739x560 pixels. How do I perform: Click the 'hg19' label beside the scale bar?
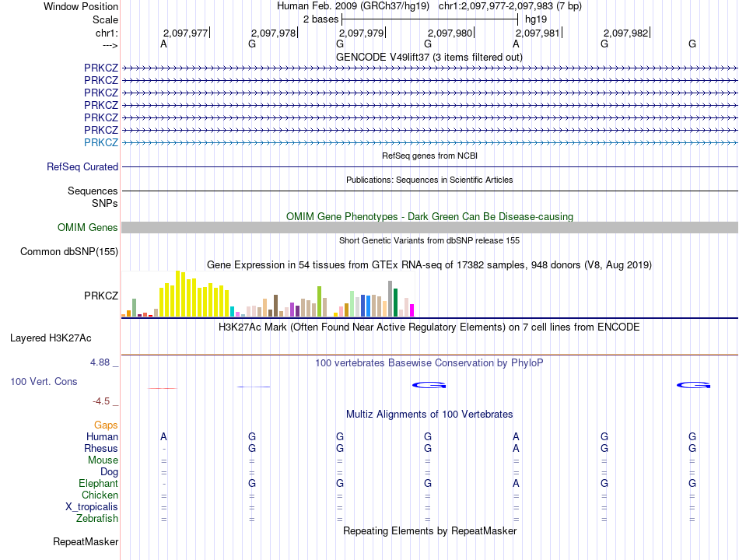click(536, 19)
